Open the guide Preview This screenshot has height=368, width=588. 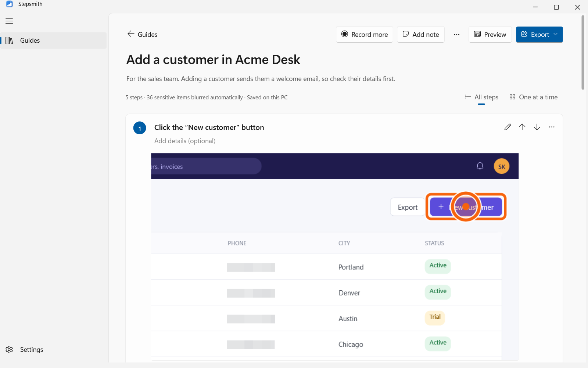490,34
